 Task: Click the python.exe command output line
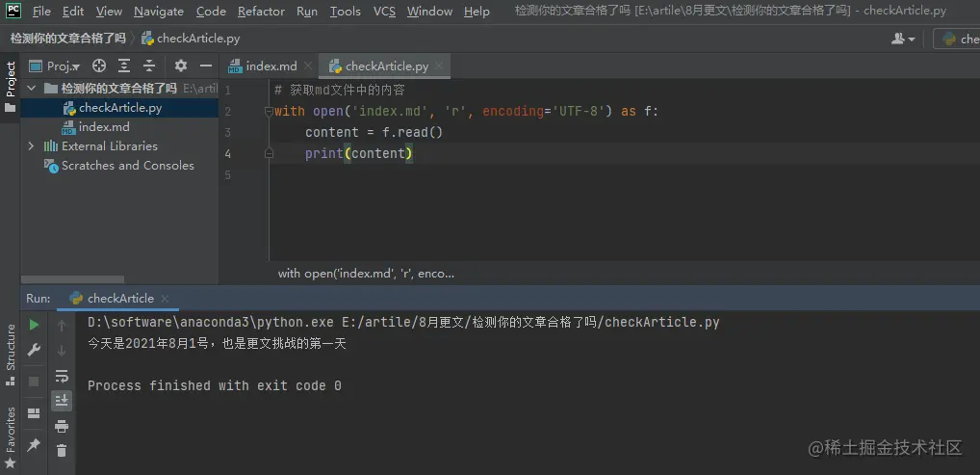point(403,323)
